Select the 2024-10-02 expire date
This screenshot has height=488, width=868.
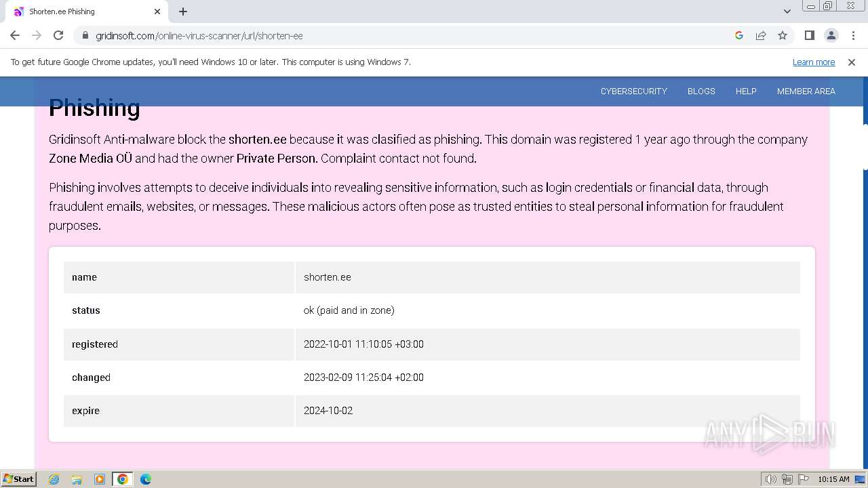[x=328, y=411]
